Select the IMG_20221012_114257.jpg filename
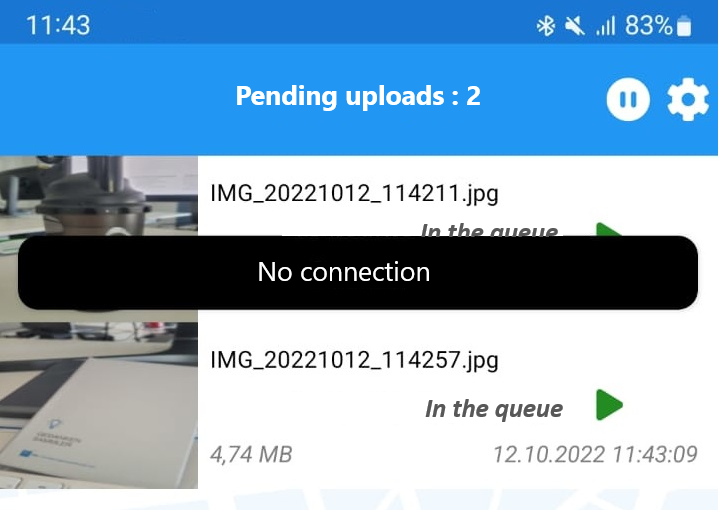Screen dimensions: 718x510 [x=354, y=360]
